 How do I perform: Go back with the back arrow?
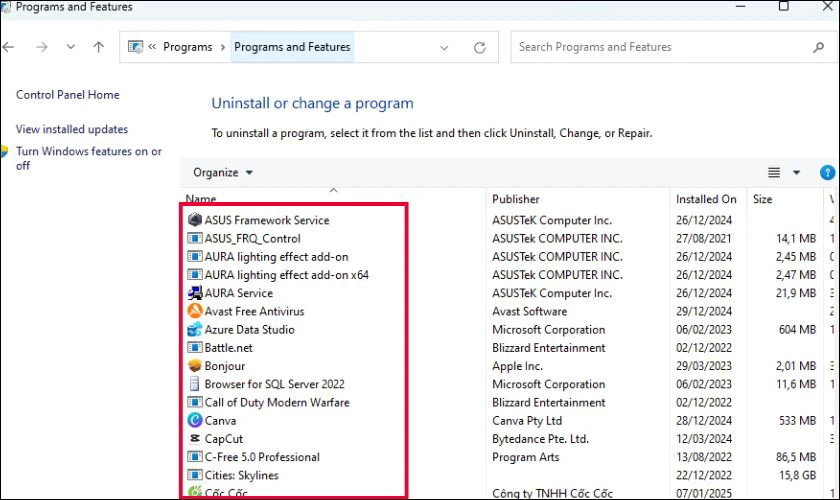click(9, 47)
